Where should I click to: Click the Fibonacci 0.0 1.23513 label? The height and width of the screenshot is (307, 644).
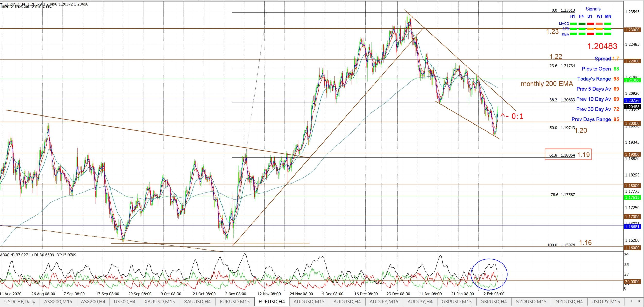click(563, 10)
